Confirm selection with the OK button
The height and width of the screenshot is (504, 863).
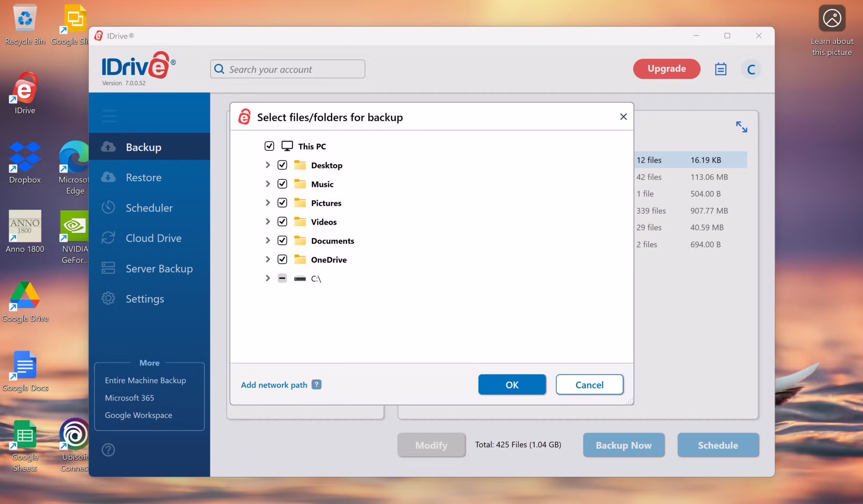[x=512, y=385]
